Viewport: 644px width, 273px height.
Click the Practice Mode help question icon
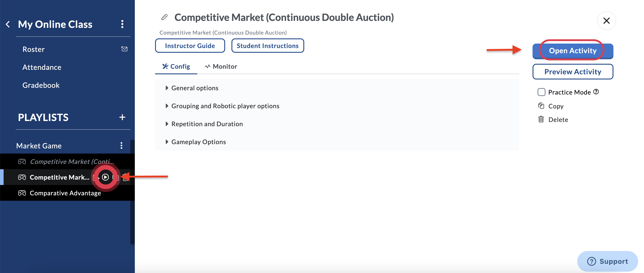point(596,92)
